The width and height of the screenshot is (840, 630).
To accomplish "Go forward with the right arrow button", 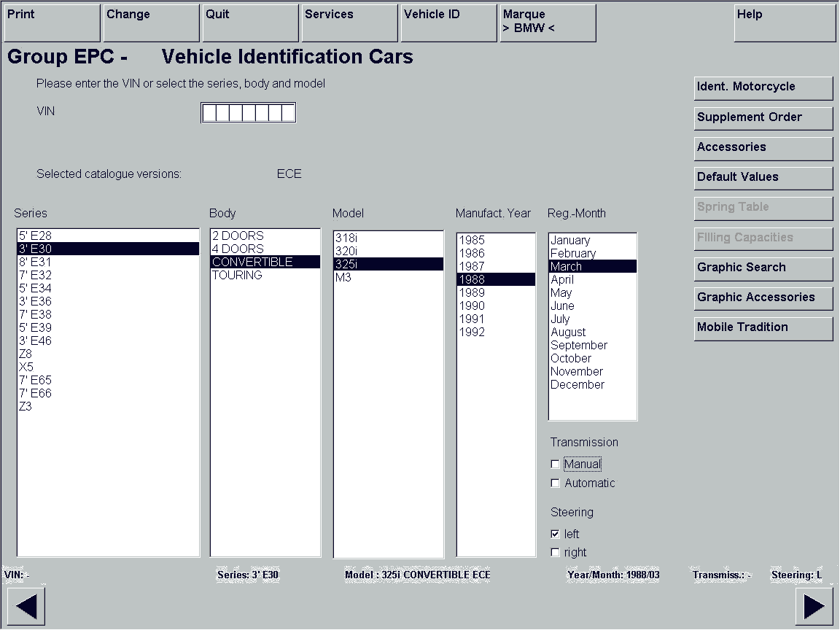I will pos(814,607).
